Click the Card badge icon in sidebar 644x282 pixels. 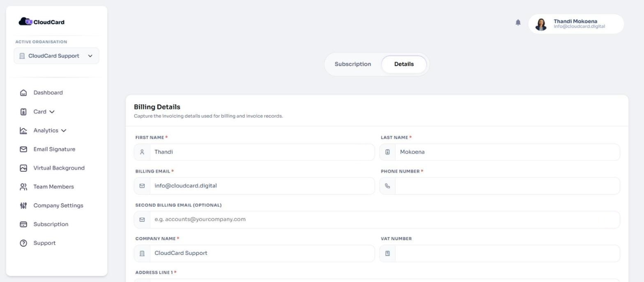[23, 112]
